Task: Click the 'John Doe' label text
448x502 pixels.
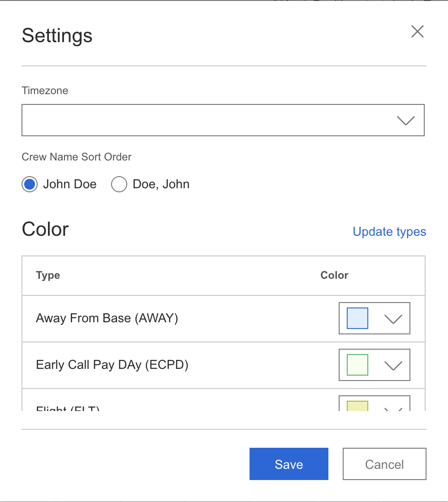Action: tap(69, 184)
